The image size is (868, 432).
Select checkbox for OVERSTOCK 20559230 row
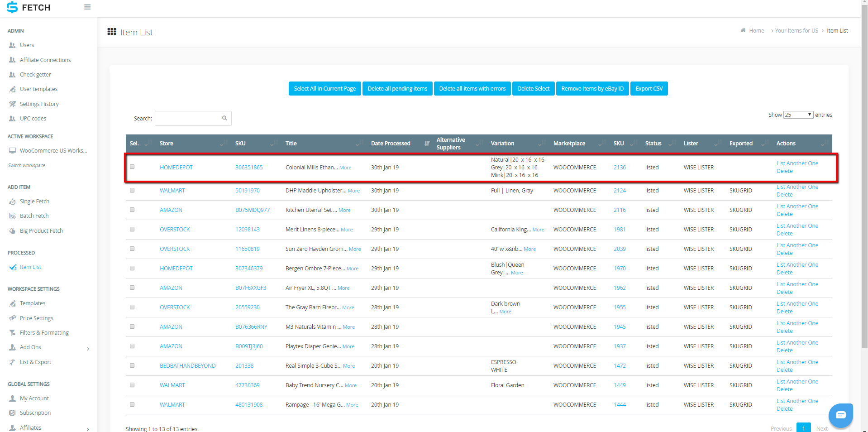(x=132, y=307)
